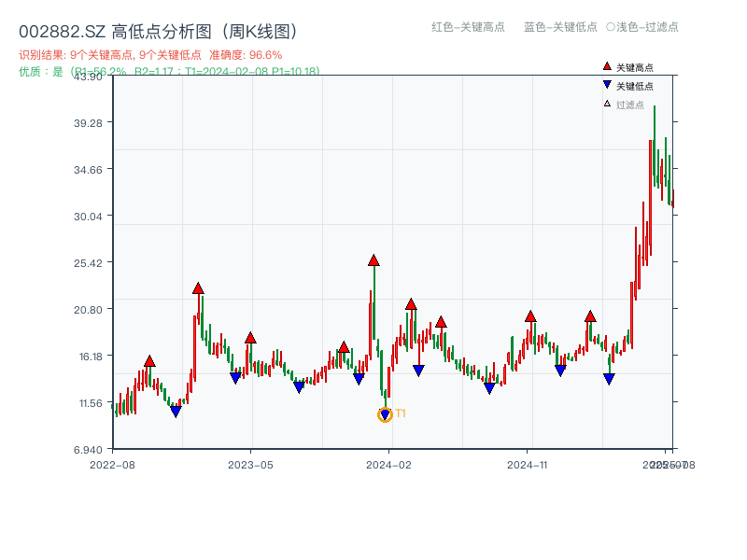Select blue low triangle just before the 25.42 spike
The image size is (747, 560).
(x=359, y=379)
